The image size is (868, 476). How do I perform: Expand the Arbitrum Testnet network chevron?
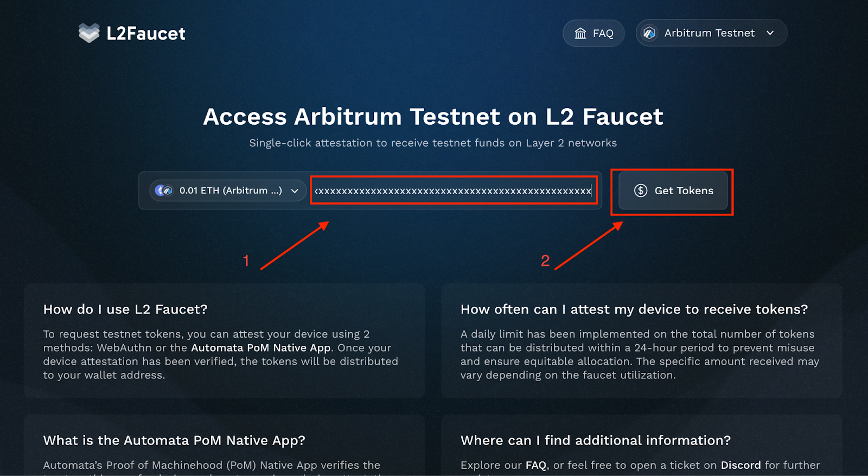(770, 33)
